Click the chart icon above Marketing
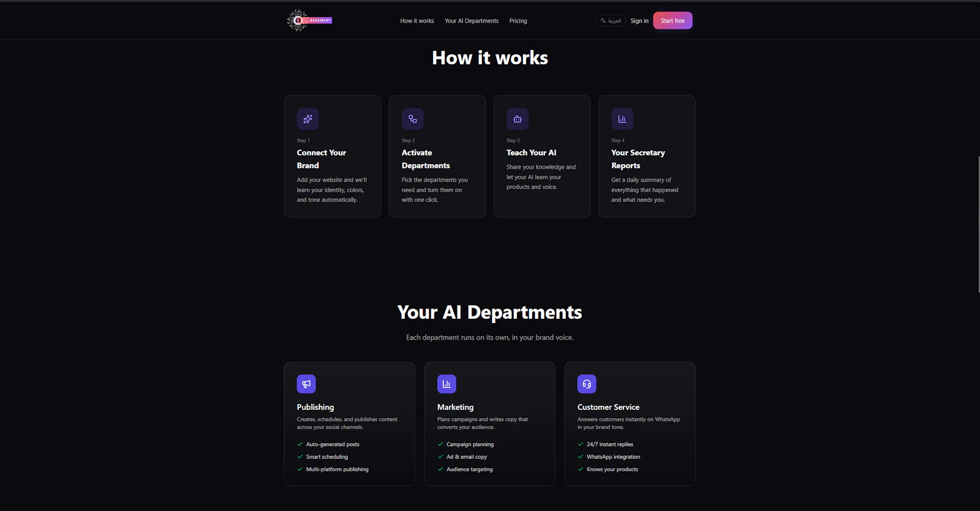 (x=447, y=384)
